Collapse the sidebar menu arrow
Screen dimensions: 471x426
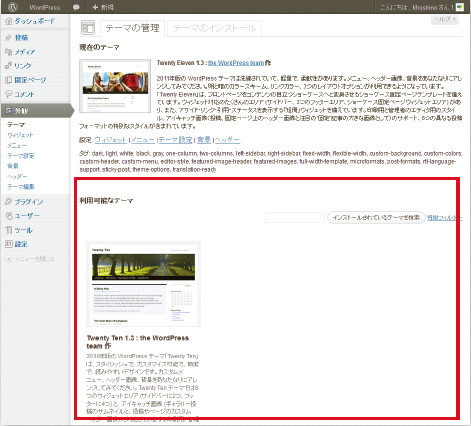pos(9,259)
